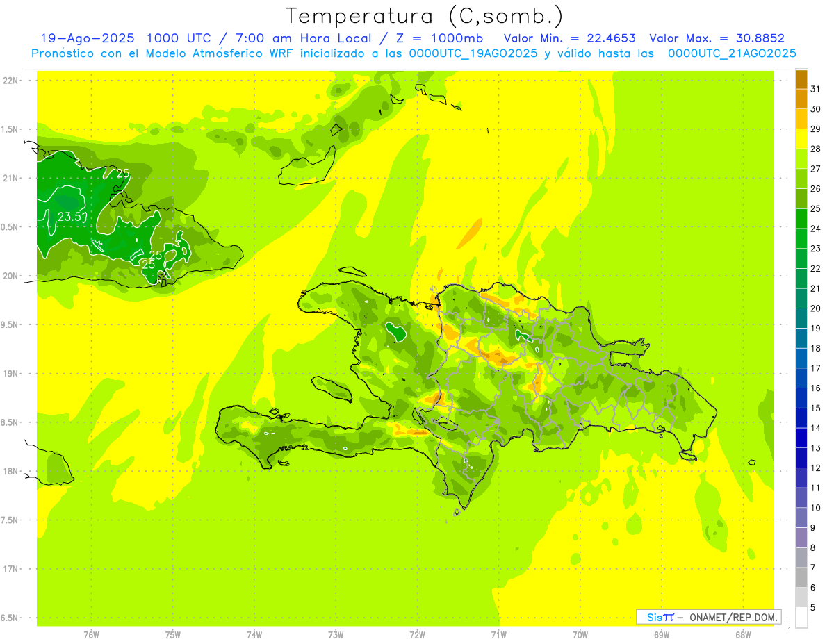
Task: Click the '20N' latitude label
Action: (11, 276)
